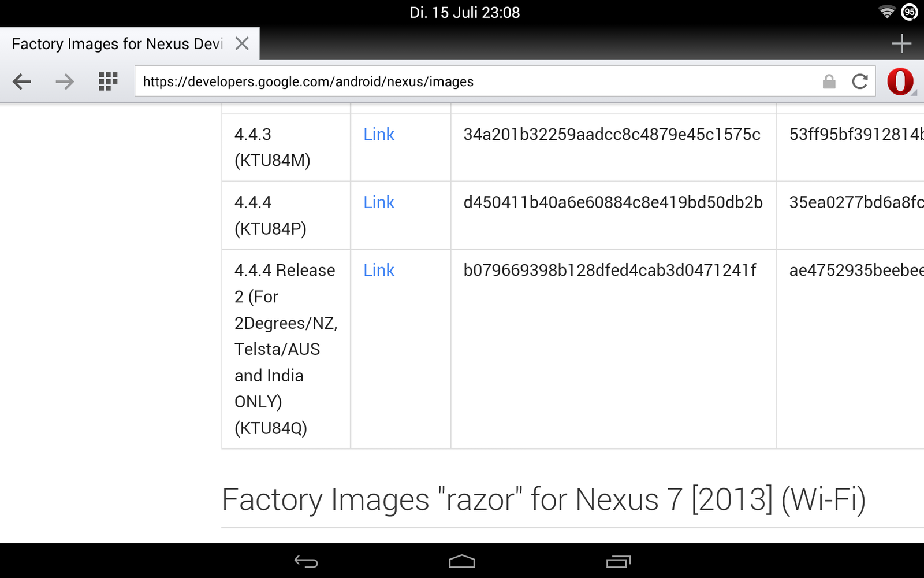This screenshot has height=578, width=924.
Task: Tap the Wi-Fi status icon
Action: (x=886, y=12)
